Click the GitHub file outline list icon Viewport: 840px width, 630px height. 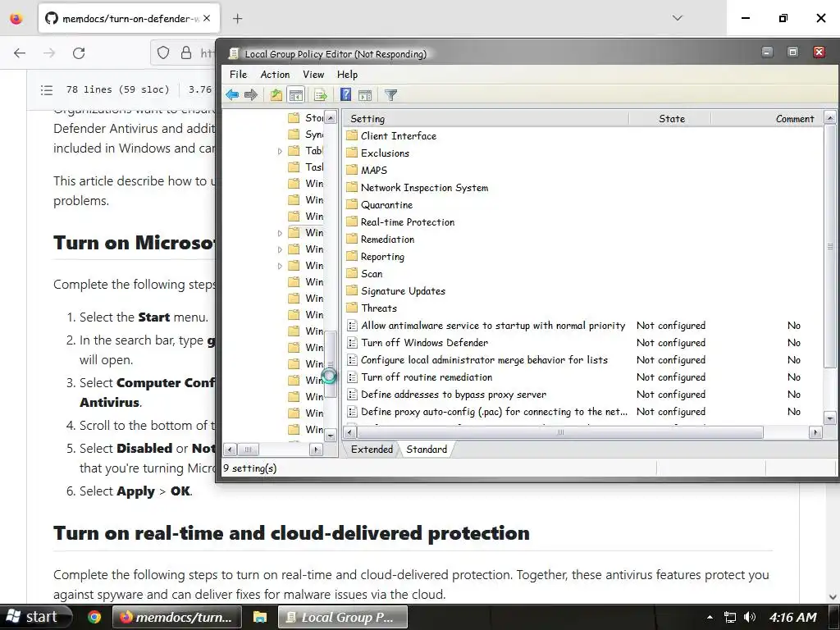point(47,90)
